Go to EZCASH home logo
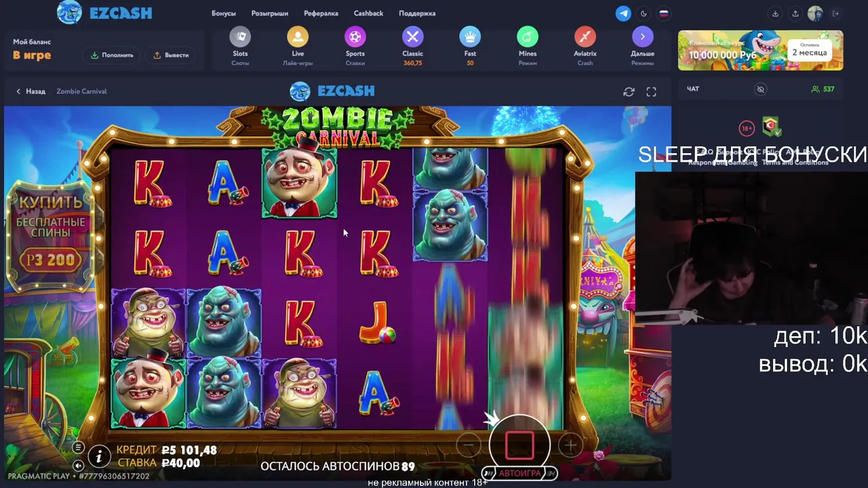868x488 pixels. tap(104, 13)
